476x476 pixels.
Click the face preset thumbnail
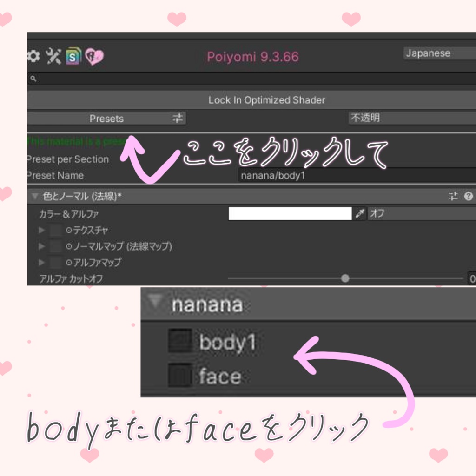tap(180, 375)
